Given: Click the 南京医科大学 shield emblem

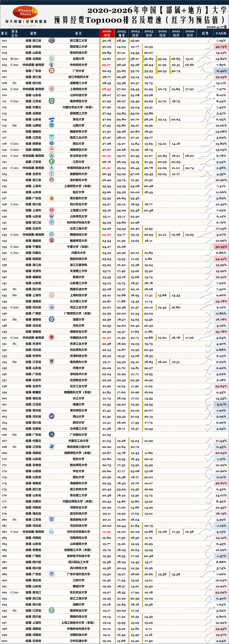Looking at the screenshot, I should (52, 362).
